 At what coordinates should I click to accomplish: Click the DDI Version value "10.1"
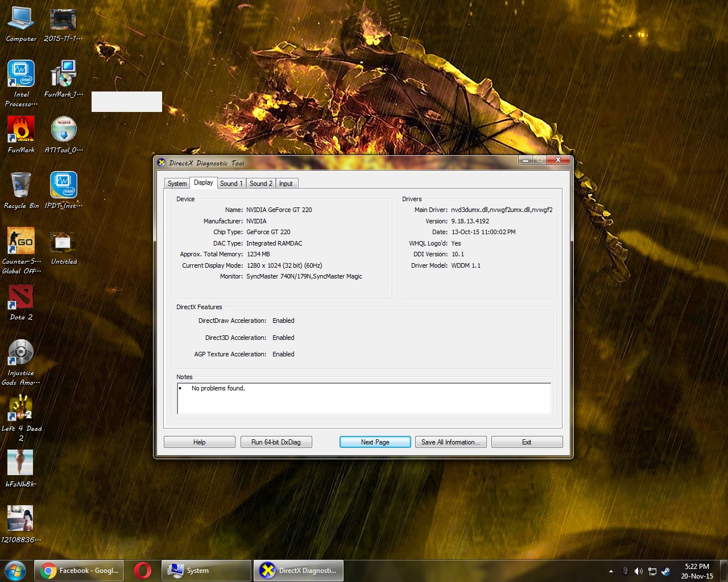[458, 254]
